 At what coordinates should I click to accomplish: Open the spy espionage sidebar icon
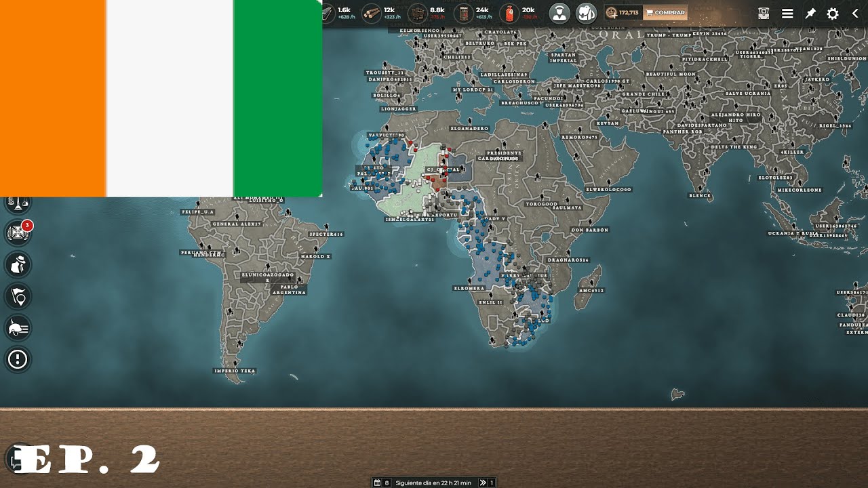coord(18,264)
